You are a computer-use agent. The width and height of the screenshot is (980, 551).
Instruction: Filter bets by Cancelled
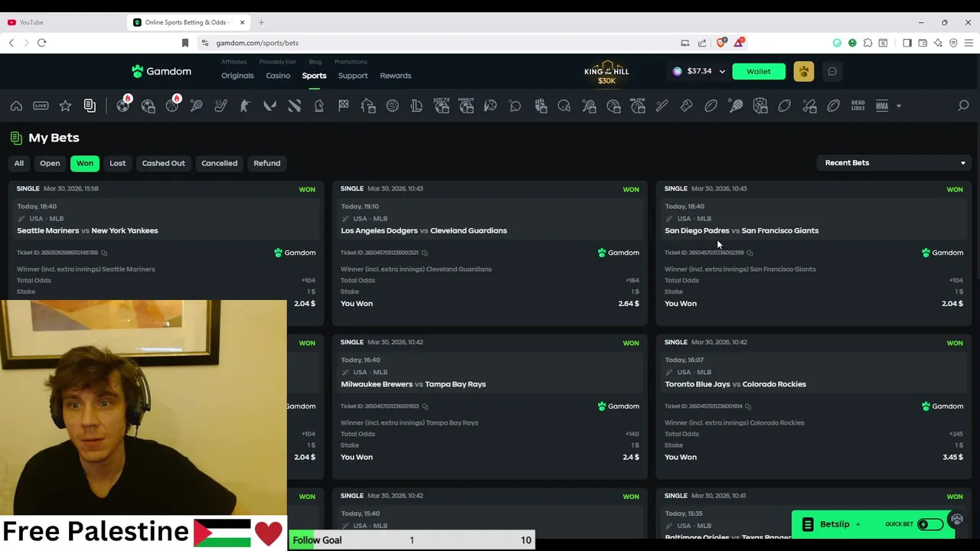(x=219, y=163)
